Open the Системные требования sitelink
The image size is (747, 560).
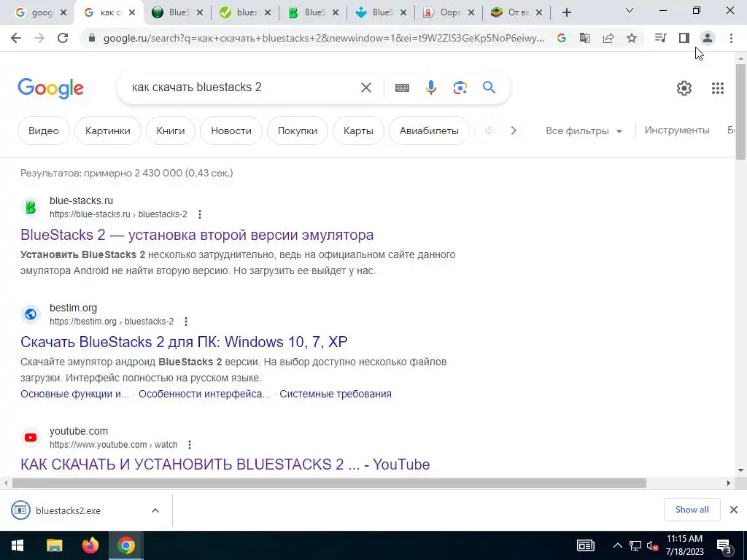[336, 394]
